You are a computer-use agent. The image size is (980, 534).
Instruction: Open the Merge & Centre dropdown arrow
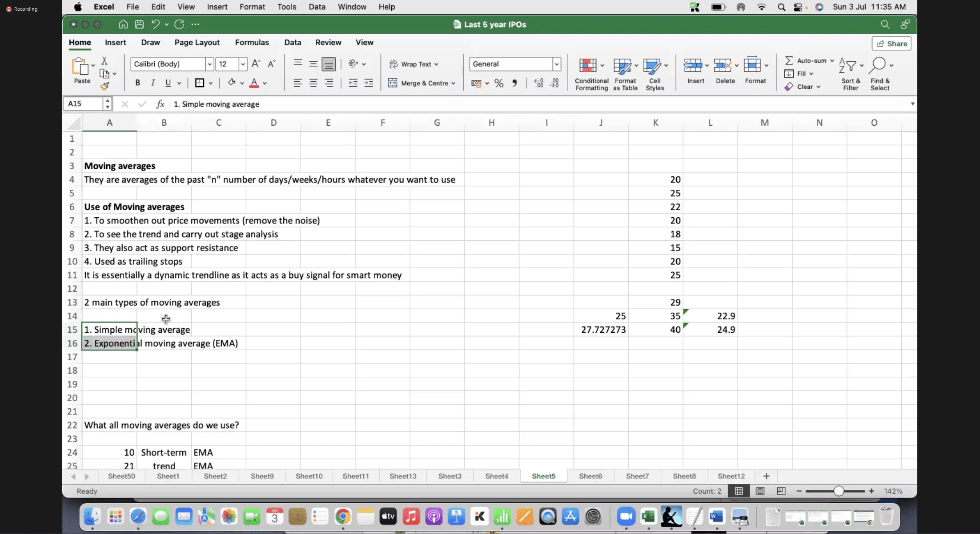click(453, 83)
